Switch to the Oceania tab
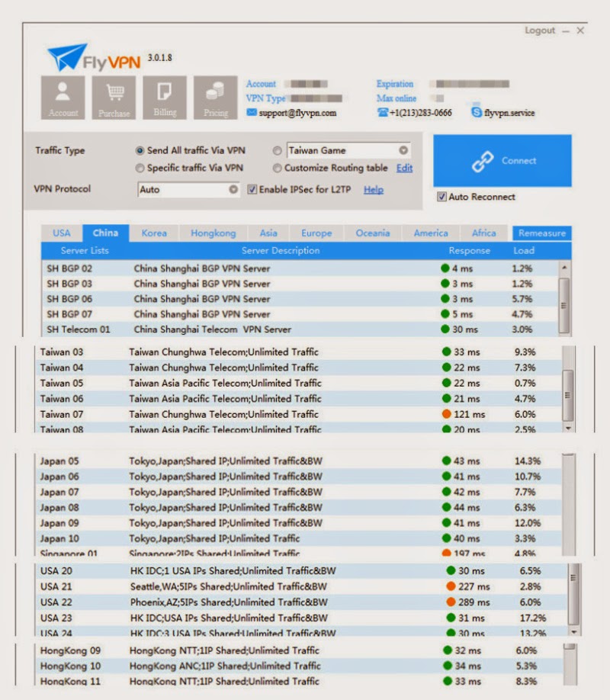This screenshot has height=700, width=610. [373, 233]
